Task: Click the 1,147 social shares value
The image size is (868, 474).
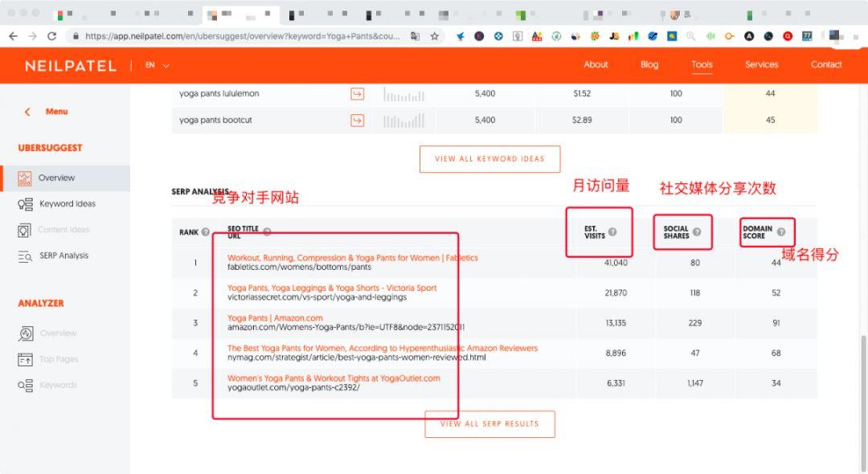Action: click(x=695, y=383)
